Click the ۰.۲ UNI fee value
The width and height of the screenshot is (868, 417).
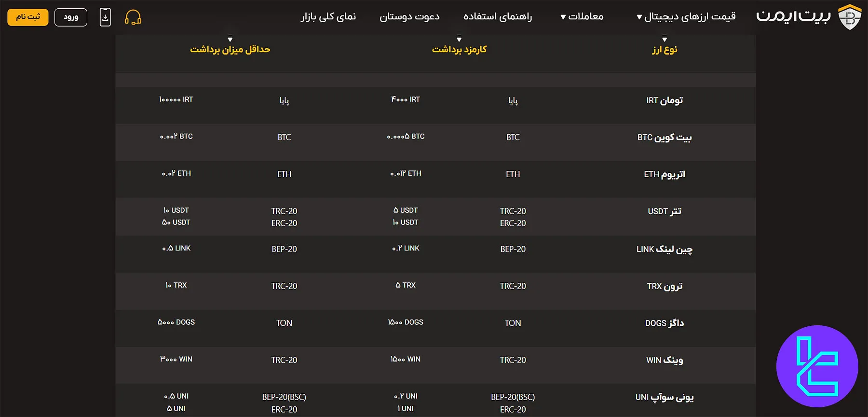click(x=406, y=396)
